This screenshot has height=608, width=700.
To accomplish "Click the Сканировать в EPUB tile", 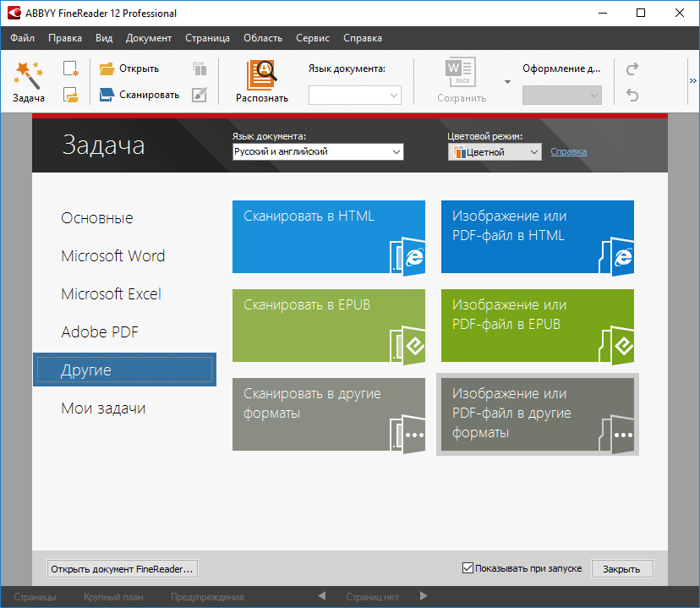I will click(x=329, y=326).
